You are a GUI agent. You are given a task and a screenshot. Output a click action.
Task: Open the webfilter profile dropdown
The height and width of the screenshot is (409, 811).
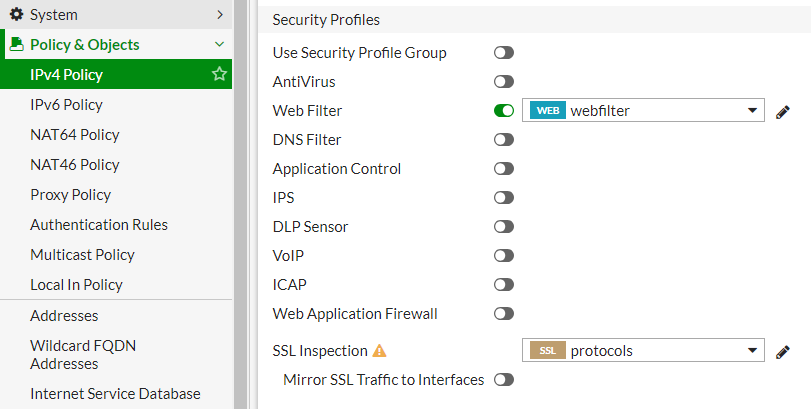(x=643, y=110)
